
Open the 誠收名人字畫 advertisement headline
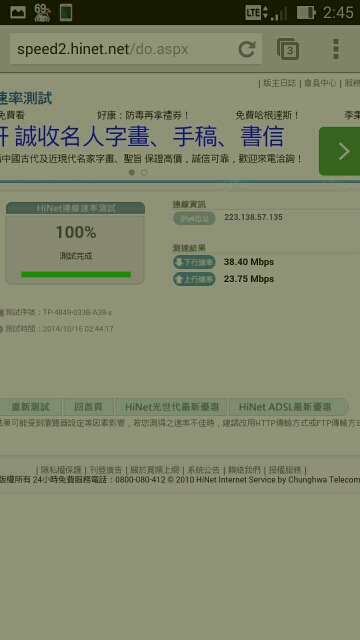click(149, 137)
